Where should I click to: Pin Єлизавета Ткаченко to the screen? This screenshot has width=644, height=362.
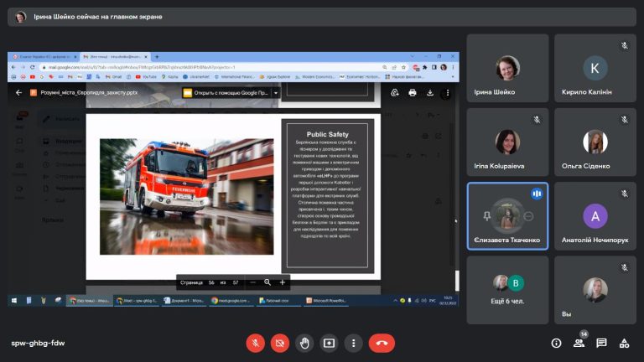click(x=486, y=216)
